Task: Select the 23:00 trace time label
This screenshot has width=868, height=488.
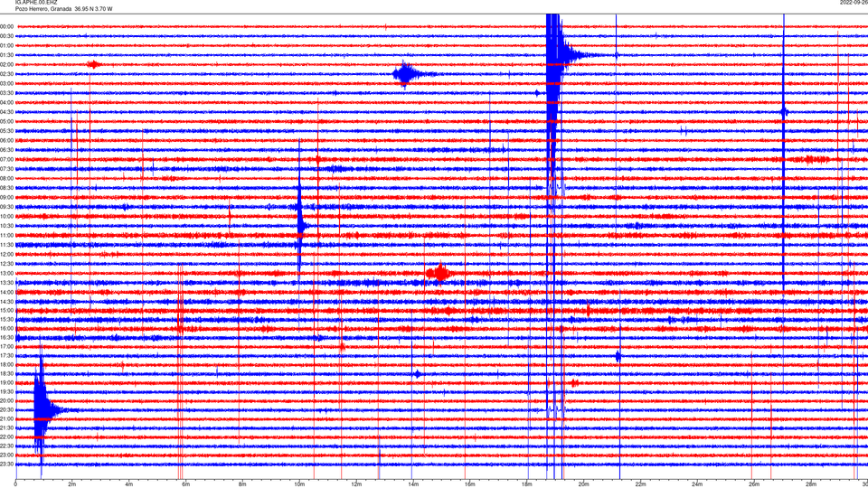Action: click(x=7, y=455)
